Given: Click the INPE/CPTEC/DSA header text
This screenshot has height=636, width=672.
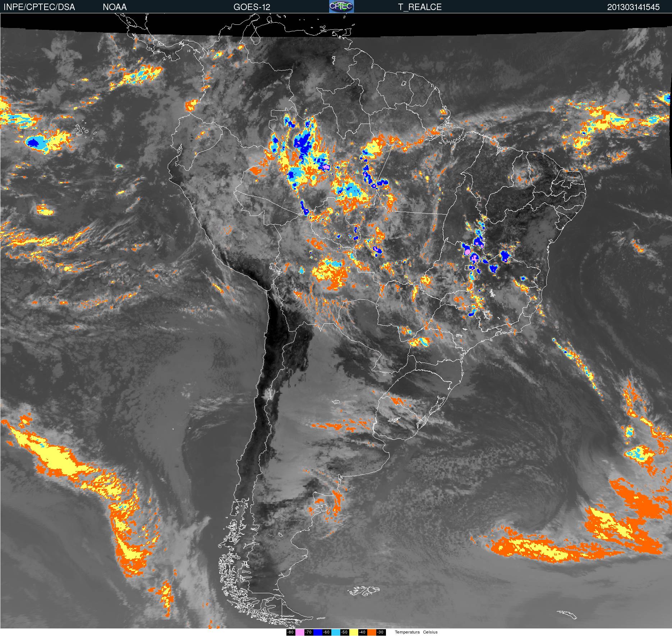Looking at the screenshot, I should [x=39, y=7].
